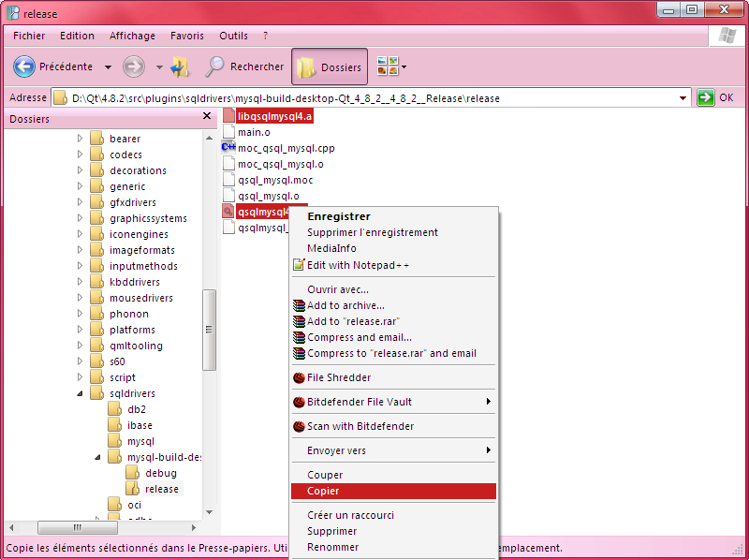Open the Edition menu
This screenshot has width=749, height=560.
point(77,36)
